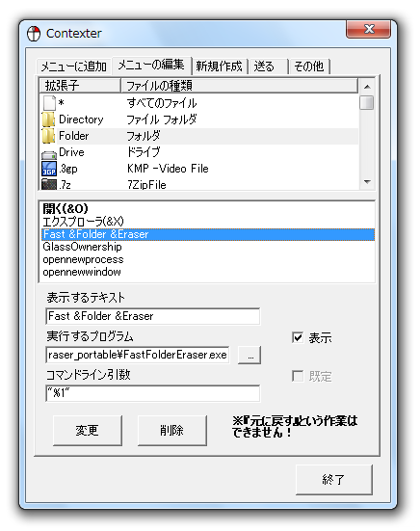Click the Contexter app icon in title bar
Screen dimensions: 420x531
pos(34,34)
